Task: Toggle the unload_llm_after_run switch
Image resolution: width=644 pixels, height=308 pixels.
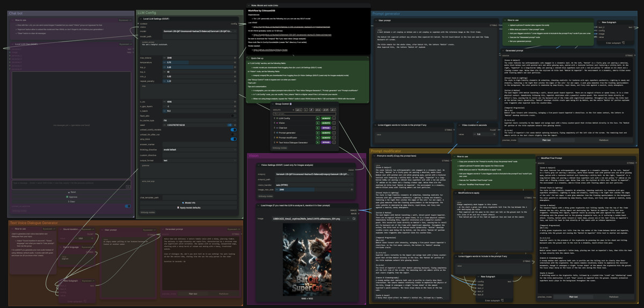Action: [x=233, y=134]
